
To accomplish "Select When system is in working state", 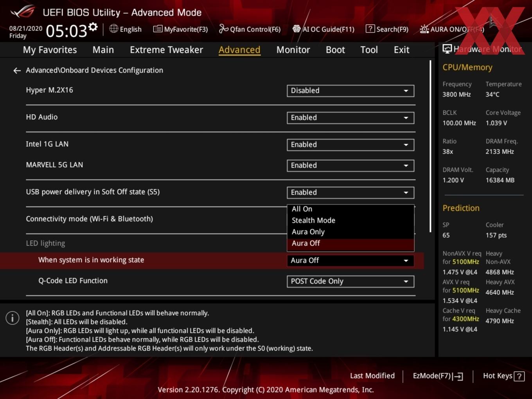I will 91,260.
